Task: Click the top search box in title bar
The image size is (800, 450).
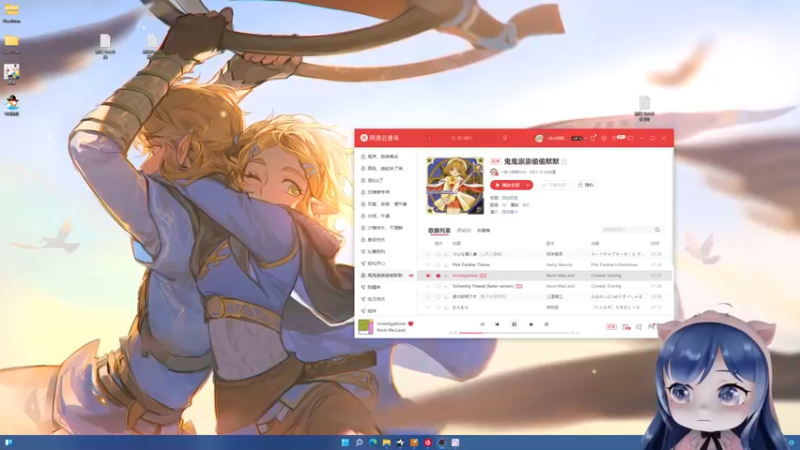Action: click(472, 138)
